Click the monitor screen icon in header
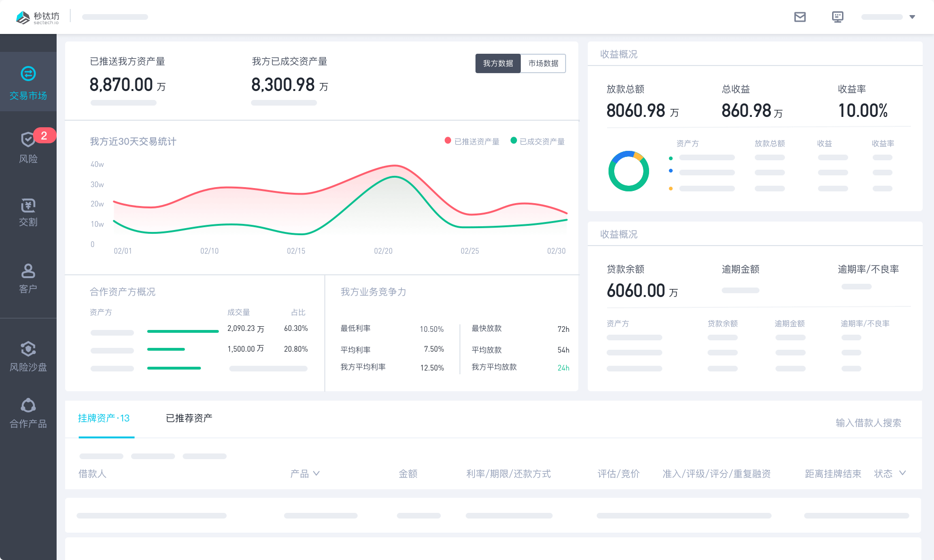Image resolution: width=934 pixels, height=560 pixels. [837, 17]
